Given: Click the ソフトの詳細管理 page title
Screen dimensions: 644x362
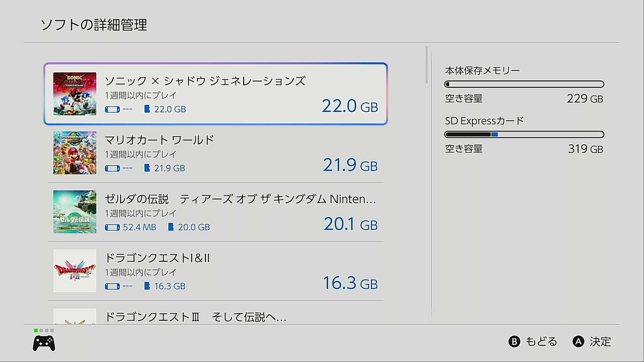Looking at the screenshot, I should [x=94, y=25].
